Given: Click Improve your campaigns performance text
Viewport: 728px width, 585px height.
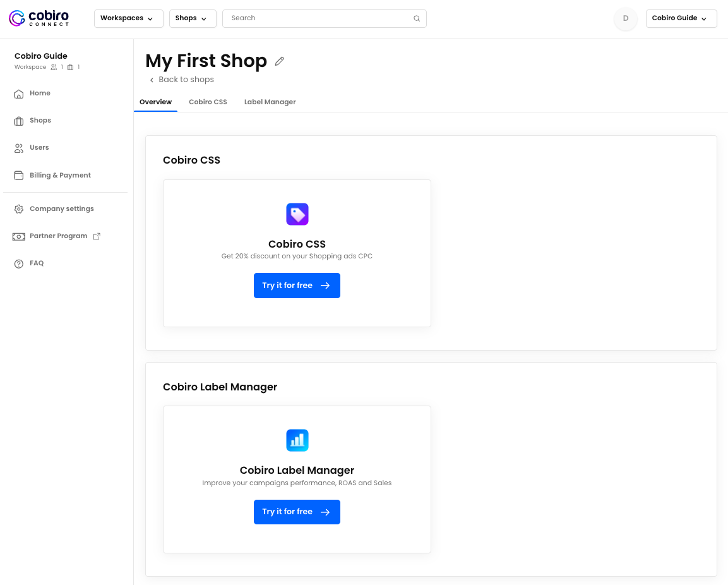Looking at the screenshot, I should [x=297, y=483].
